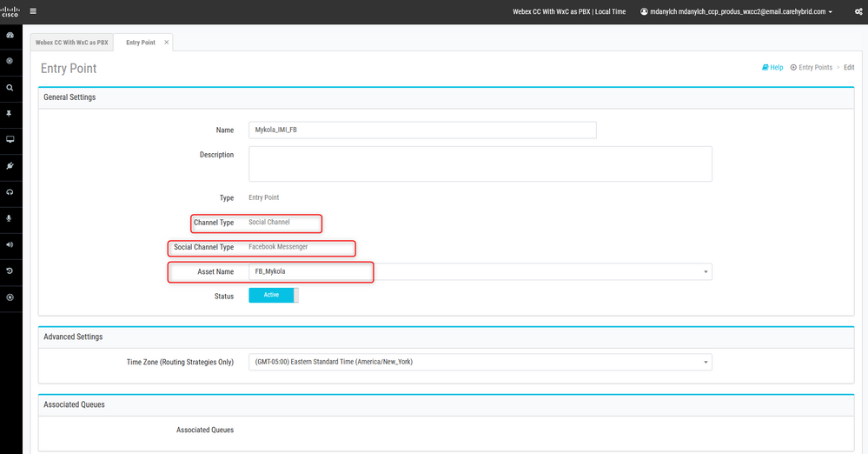Click the Description label
This screenshot has height=454, width=868.
(216, 155)
